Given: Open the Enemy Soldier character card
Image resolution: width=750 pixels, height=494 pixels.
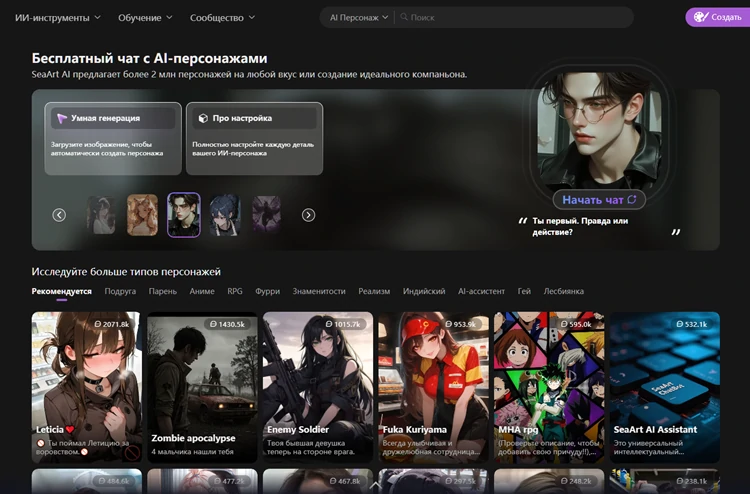Looking at the screenshot, I should (318, 385).
